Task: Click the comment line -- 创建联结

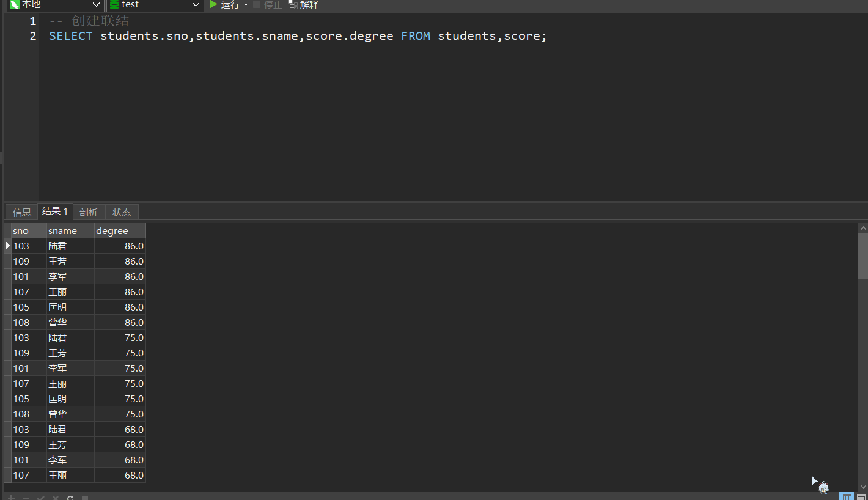Action: (x=89, y=21)
